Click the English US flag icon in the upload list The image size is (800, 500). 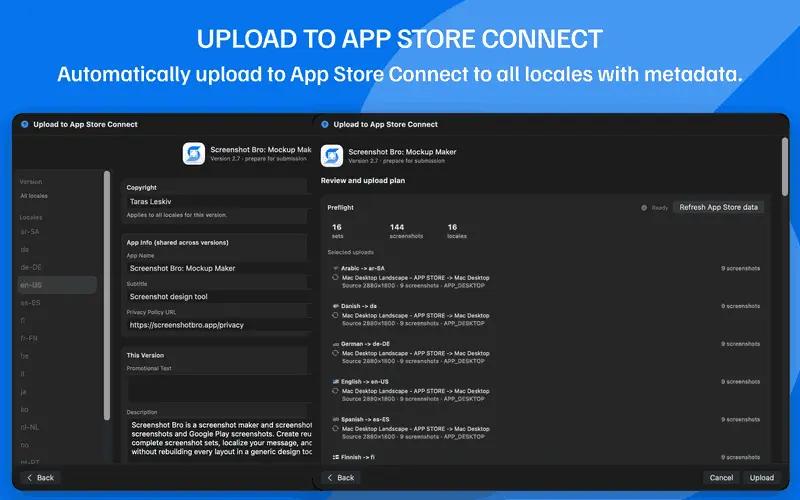pos(336,381)
